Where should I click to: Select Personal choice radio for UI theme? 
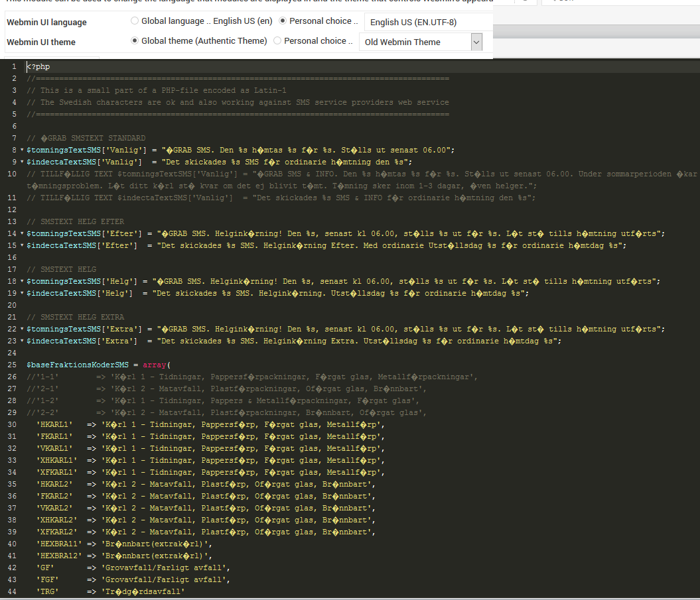click(277, 40)
